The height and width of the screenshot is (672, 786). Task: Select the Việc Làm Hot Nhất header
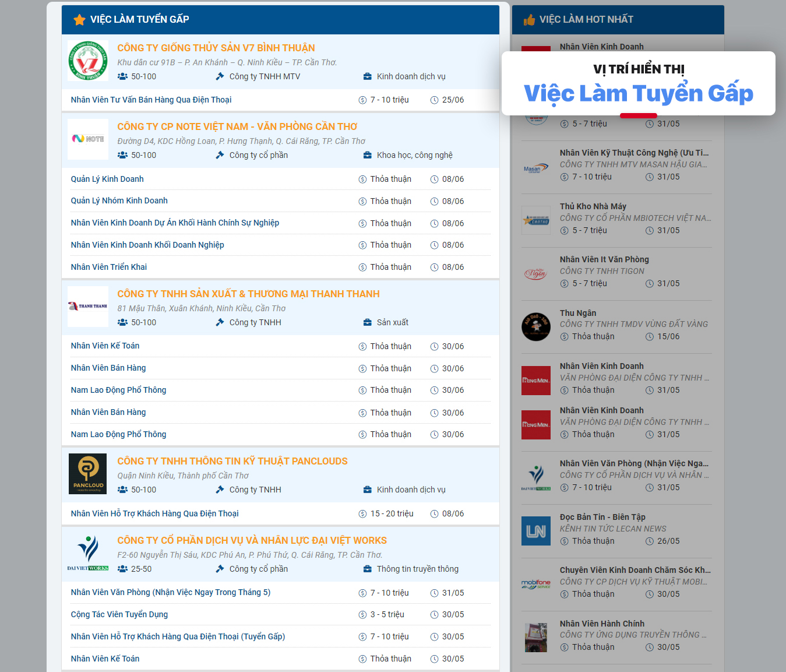tap(586, 20)
